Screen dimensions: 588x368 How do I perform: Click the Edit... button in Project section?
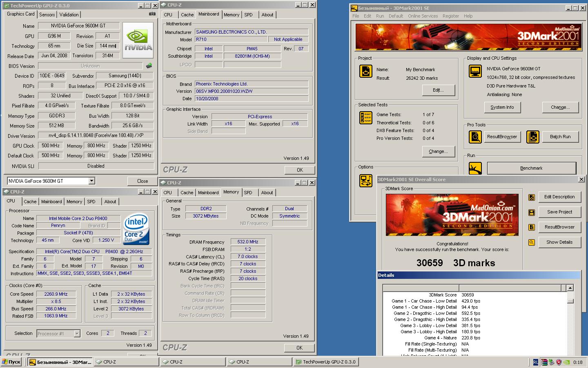438,90
